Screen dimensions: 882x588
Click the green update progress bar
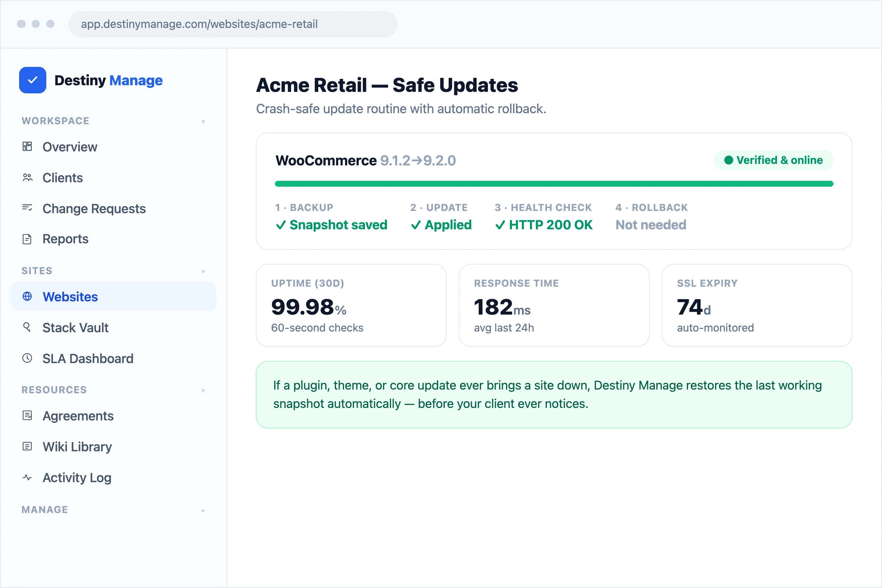[x=554, y=184]
